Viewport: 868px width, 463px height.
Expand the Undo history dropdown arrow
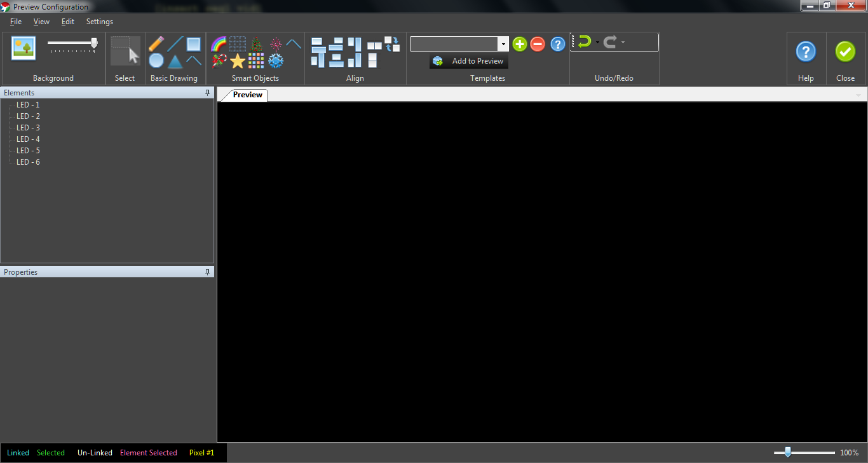597,43
